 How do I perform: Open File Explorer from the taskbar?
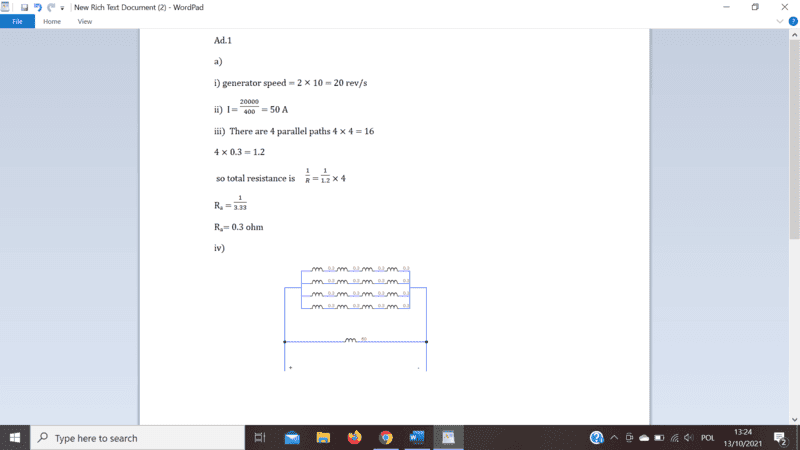coord(323,438)
